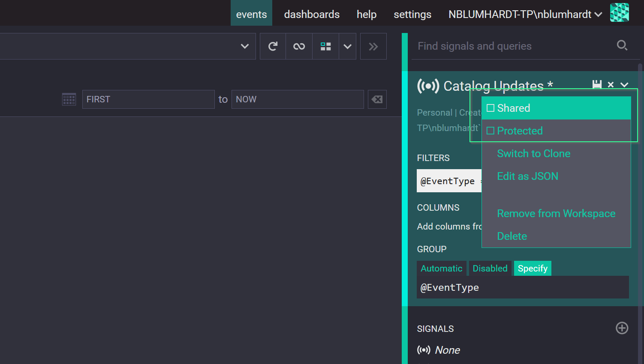
Task: Click the search magnifier icon
Action: [622, 45]
